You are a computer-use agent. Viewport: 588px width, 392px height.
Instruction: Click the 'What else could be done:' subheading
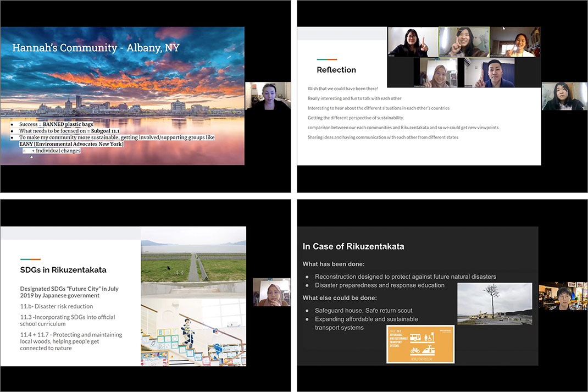[x=340, y=298]
